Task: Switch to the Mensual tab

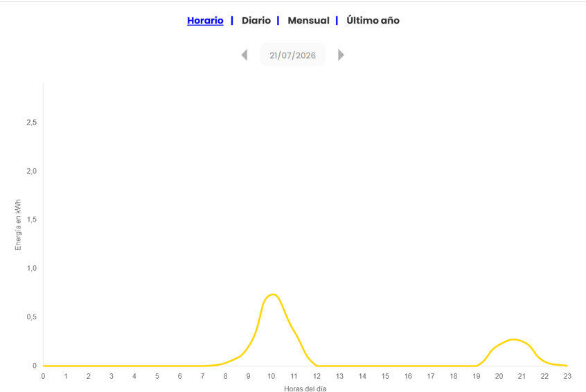Action: coord(308,21)
